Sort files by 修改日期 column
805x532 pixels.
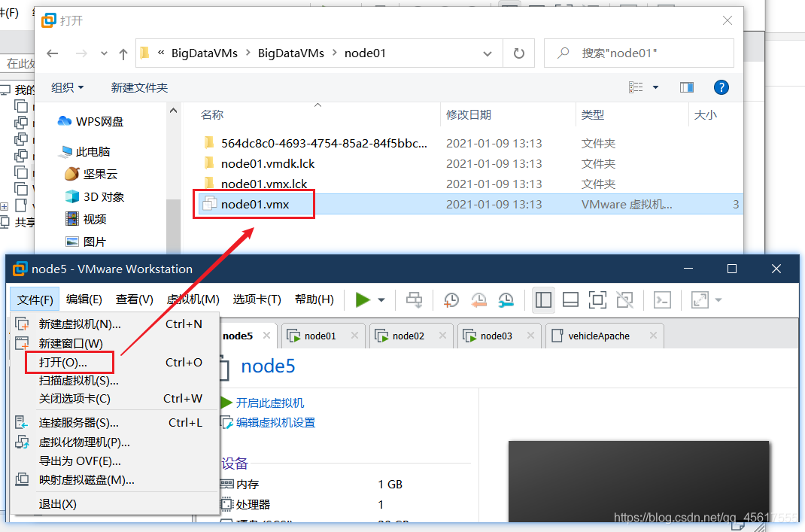469,115
